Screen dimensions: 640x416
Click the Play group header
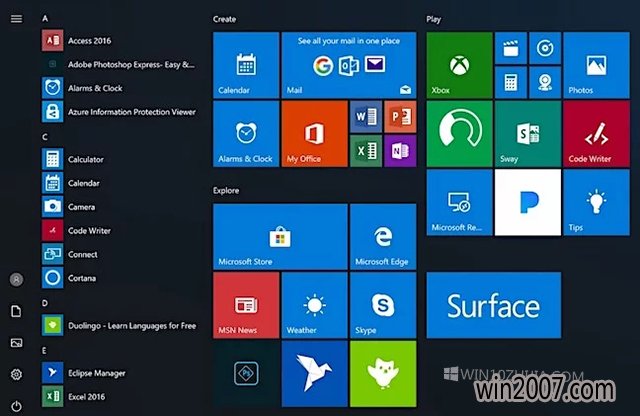[x=433, y=19]
